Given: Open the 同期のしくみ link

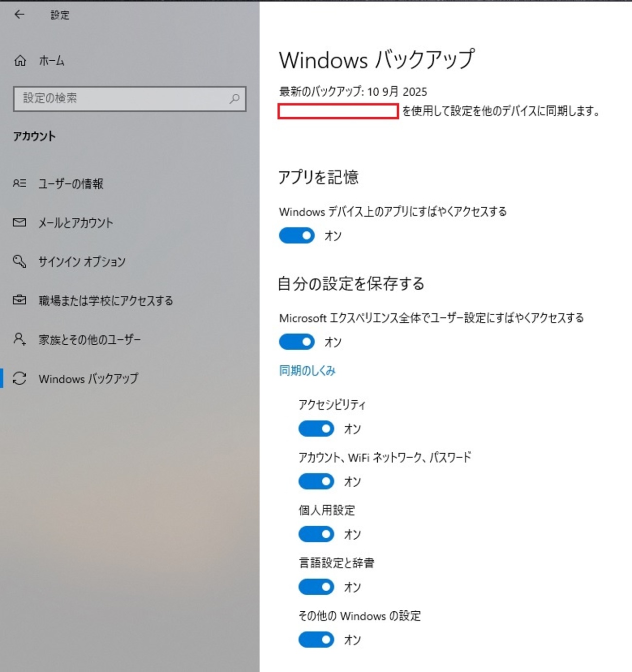Looking at the screenshot, I should pyautogui.click(x=307, y=370).
